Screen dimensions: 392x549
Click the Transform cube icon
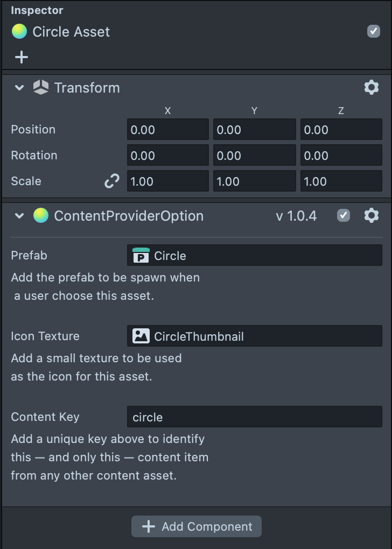click(41, 88)
